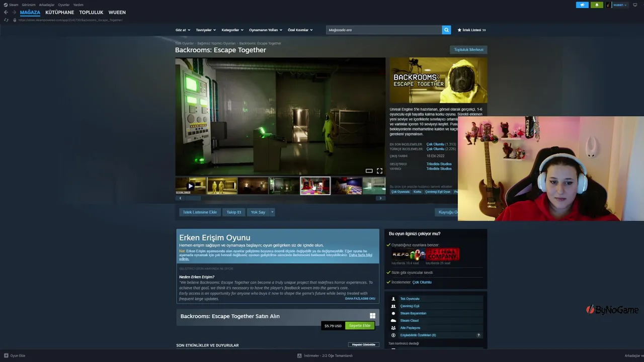Go forward with the forward arrow
Viewport: 644px width, 362px height.
coord(14,12)
